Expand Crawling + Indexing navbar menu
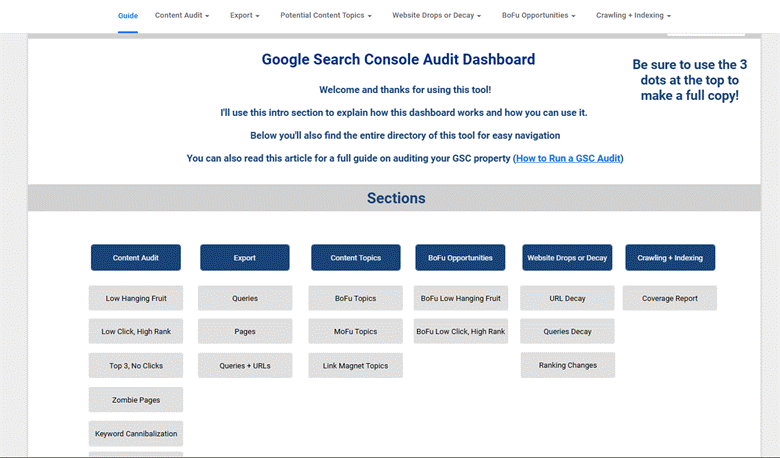Screen dimensions: 780x458 [633, 15]
